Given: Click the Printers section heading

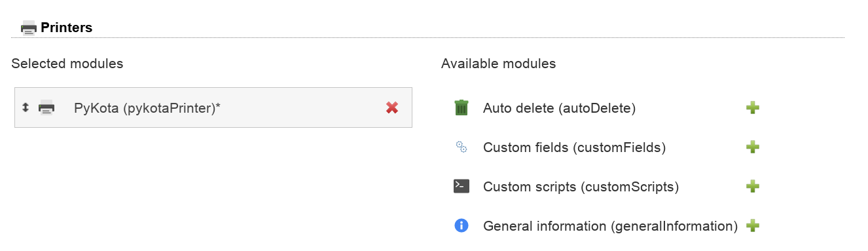Looking at the screenshot, I should click(66, 28).
